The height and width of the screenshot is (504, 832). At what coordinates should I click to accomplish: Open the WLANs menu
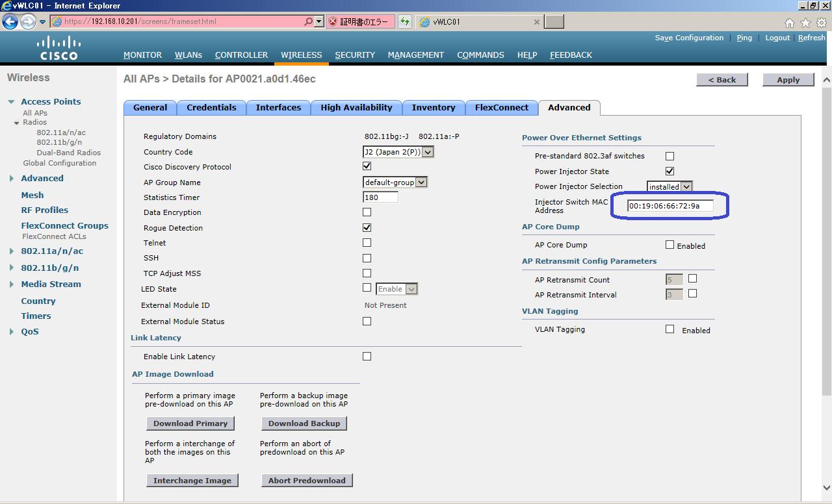(x=188, y=55)
